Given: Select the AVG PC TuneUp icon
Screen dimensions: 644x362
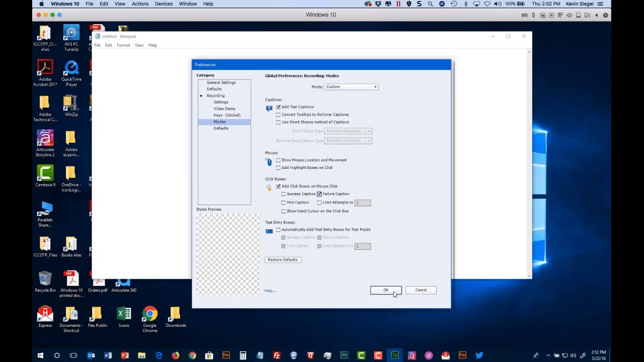Looking at the screenshot, I should [71, 38].
